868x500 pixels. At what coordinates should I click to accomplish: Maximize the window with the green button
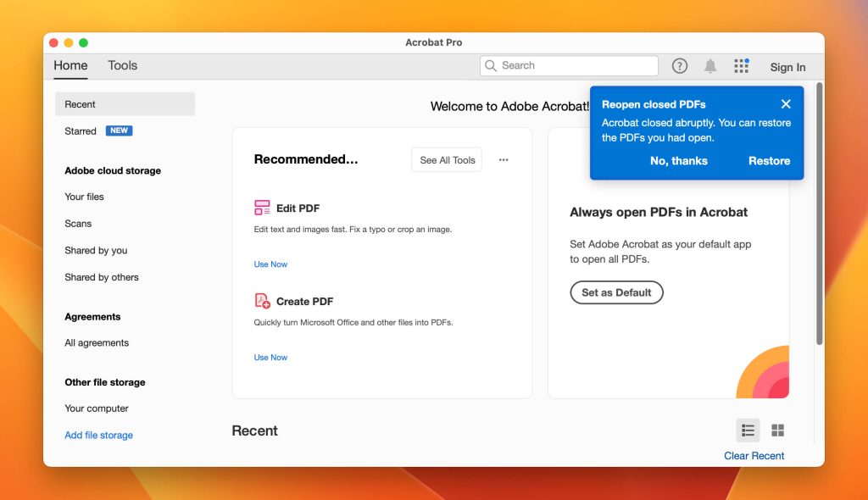[x=83, y=42]
